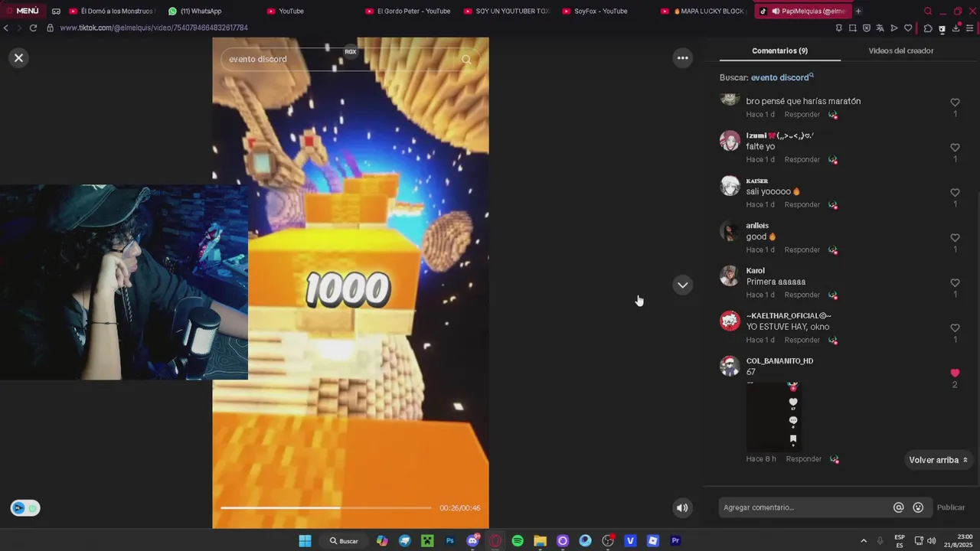
Task: Open the browser tab search icon
Action: tap(928, 11)
